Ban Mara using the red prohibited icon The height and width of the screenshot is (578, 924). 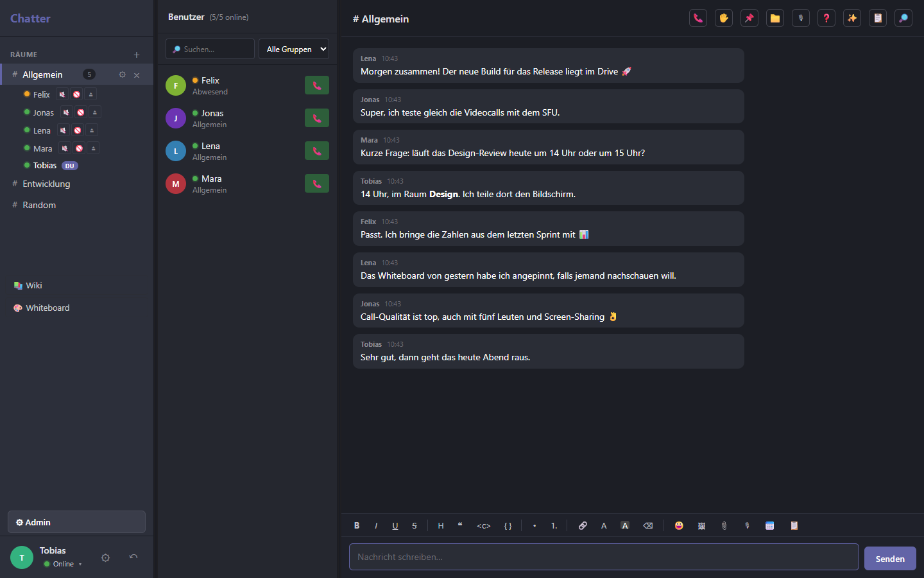79,148
